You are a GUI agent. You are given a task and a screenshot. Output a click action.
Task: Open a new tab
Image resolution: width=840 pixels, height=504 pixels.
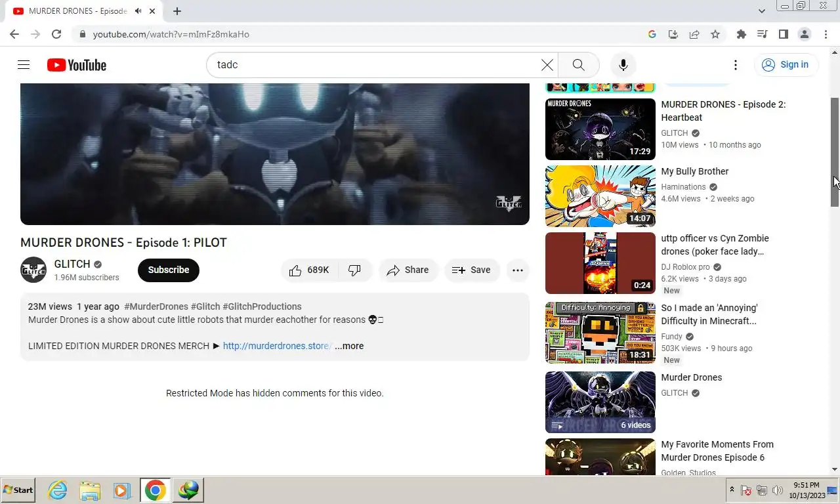[177, 11]
